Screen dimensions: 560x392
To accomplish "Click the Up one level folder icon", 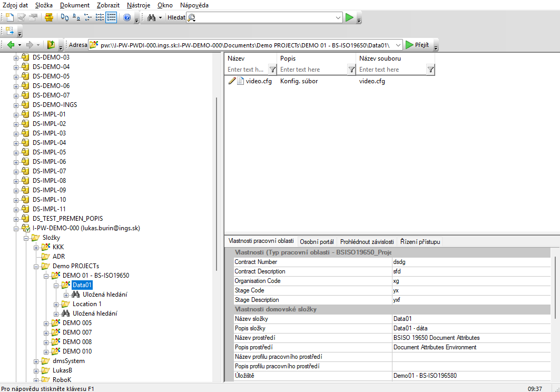I will 51,45.
